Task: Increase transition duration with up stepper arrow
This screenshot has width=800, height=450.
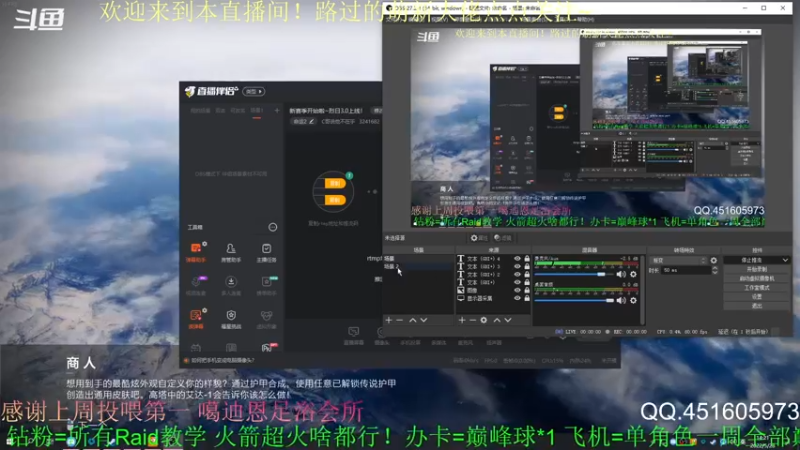Action: pos(714,268)
